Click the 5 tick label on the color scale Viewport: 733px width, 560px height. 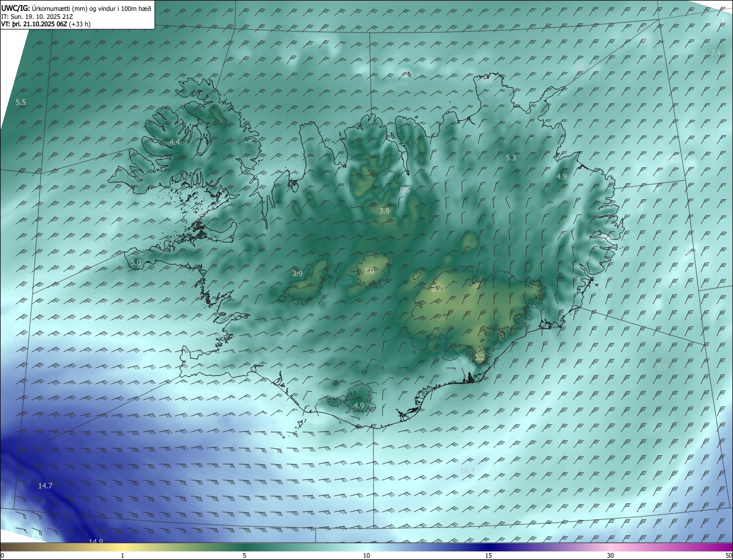coord(245,555)
